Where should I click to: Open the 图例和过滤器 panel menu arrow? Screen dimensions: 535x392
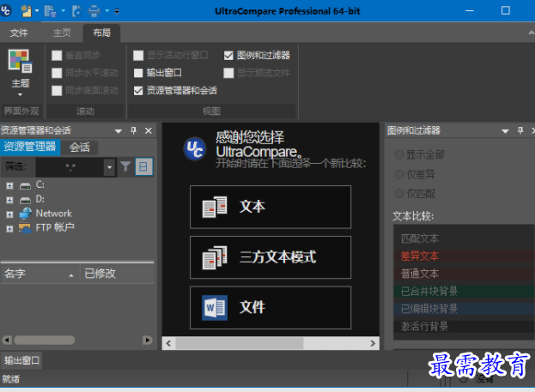click(x=505, y=131)
